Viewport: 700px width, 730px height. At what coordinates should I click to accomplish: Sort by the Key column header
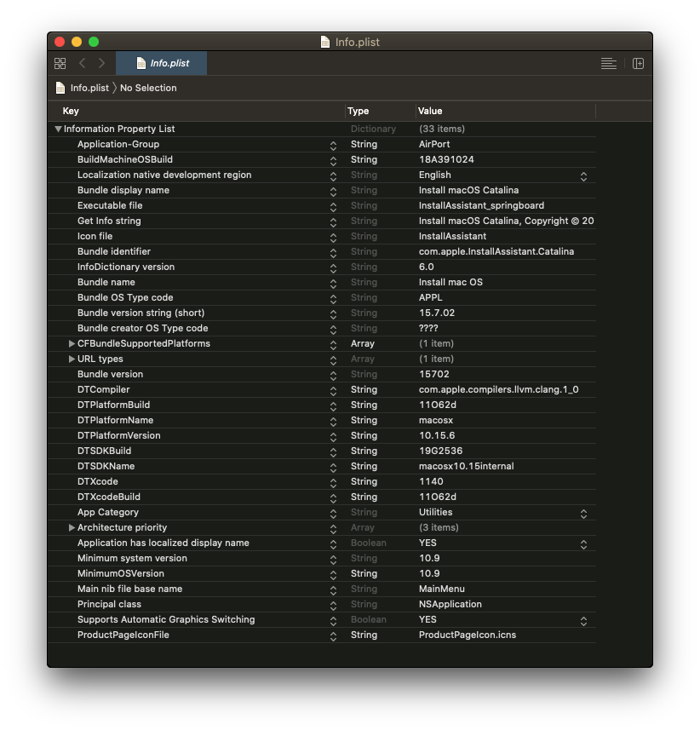click(x=71, y=111)
